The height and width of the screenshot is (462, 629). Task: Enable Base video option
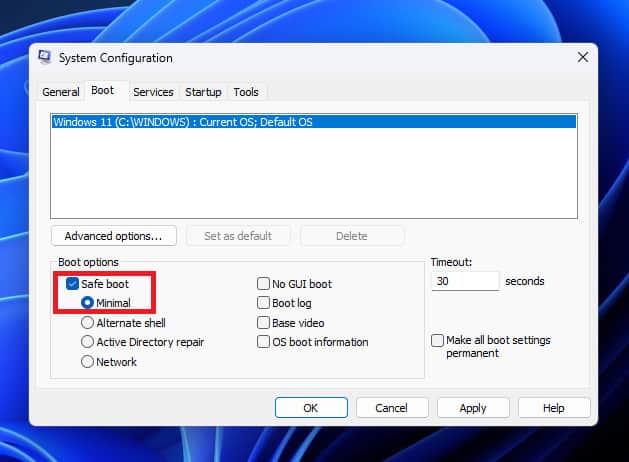(264, 323)
